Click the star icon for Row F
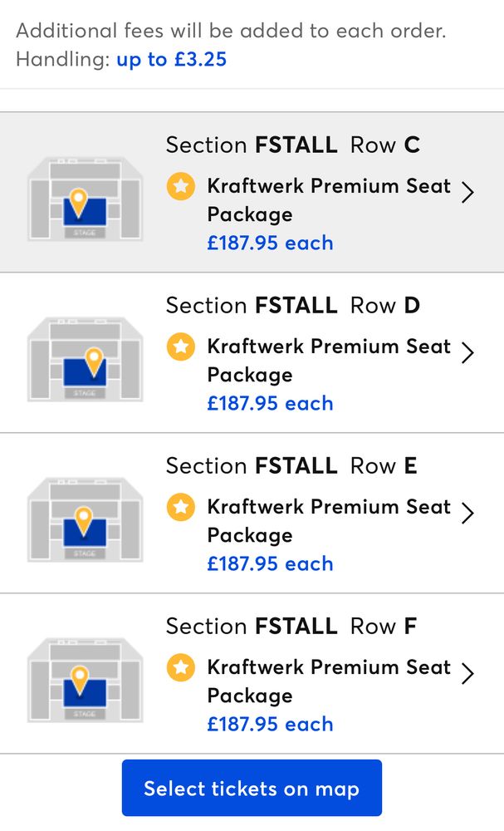Image resolution: width=504 pixels, height=831 pixels. tap(180, 667)
